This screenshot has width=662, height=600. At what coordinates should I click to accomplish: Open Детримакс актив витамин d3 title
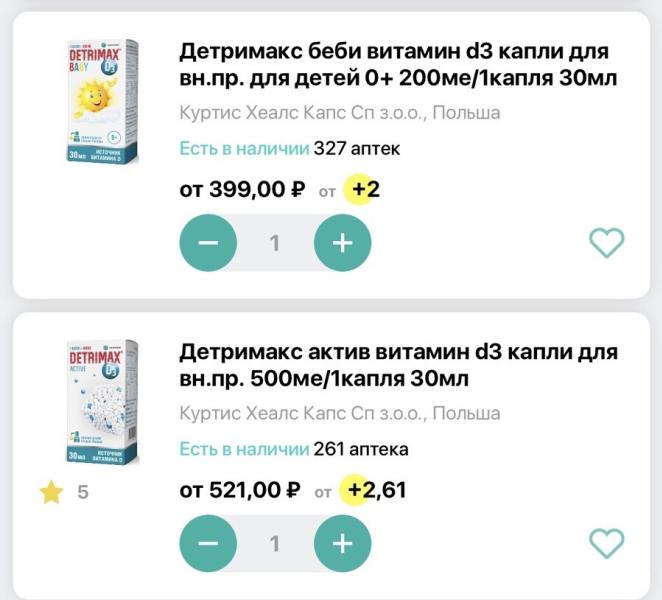pos(398,365)
